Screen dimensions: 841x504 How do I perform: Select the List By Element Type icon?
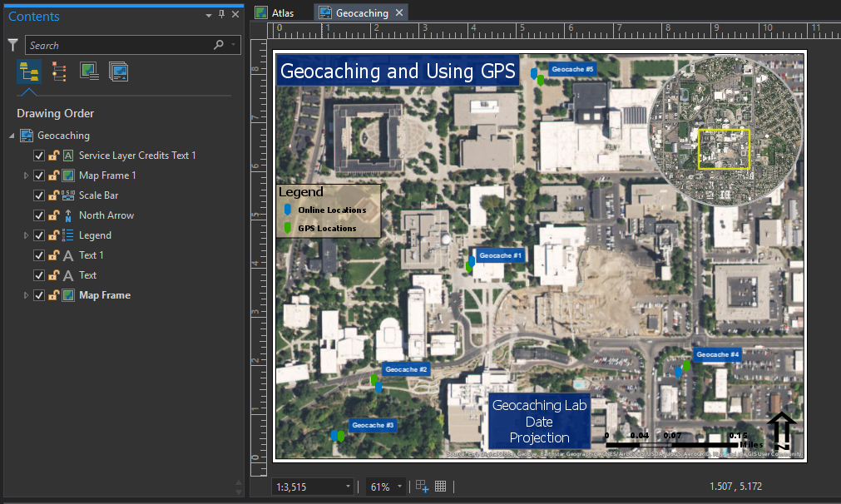[x=59, y=72]
